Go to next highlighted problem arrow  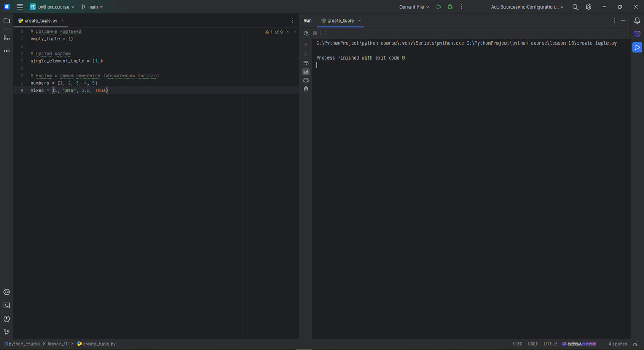click(x=295, y=32)
